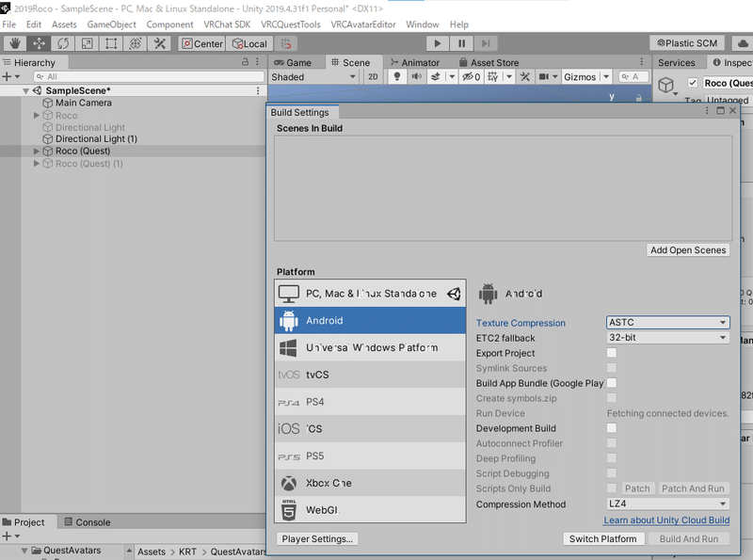
Task: Step one frame forward
Action: (x=486, y=43)
